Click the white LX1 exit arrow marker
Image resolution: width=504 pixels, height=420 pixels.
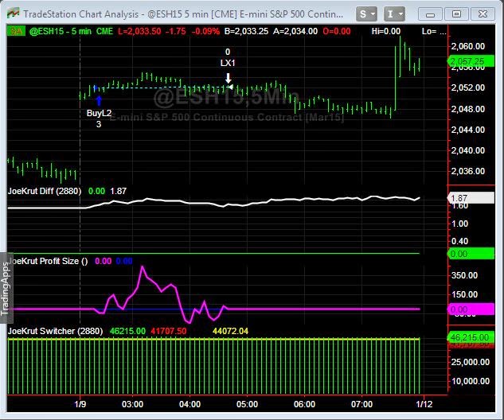(x=228, y=78)
